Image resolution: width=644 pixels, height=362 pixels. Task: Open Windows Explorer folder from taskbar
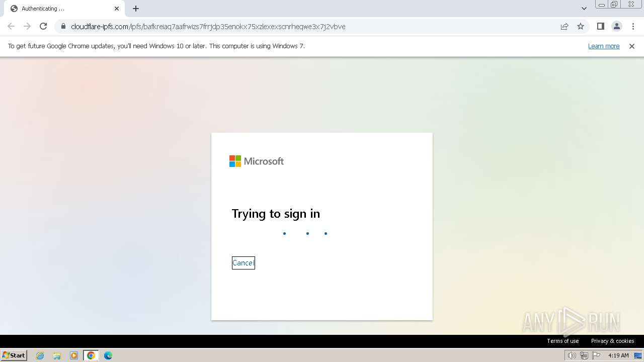pyautogui.click(x=57, y=355)
